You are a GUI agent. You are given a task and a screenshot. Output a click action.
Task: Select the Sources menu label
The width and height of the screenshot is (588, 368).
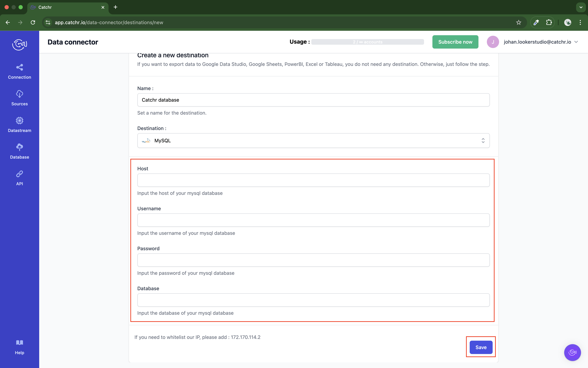coord(19,104)
